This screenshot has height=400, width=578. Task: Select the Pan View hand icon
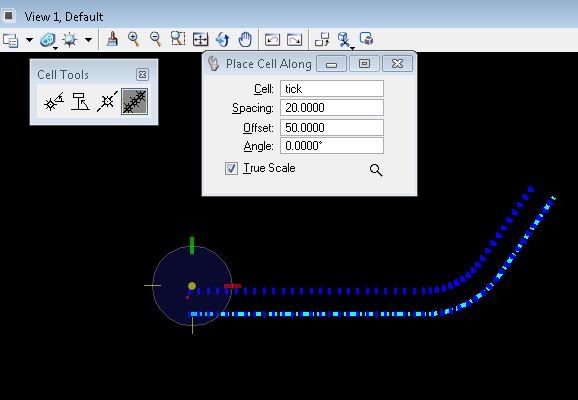245,39
